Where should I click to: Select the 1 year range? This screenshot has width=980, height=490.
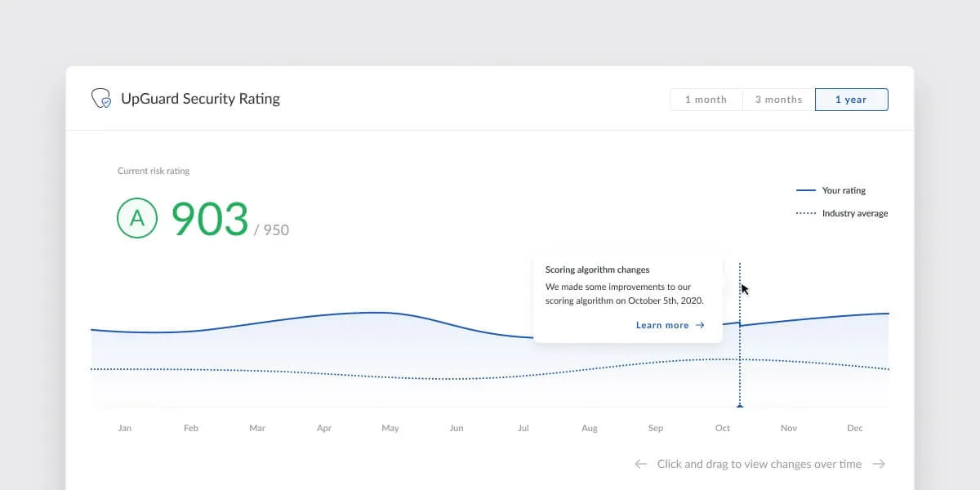[x=851, y=100]
